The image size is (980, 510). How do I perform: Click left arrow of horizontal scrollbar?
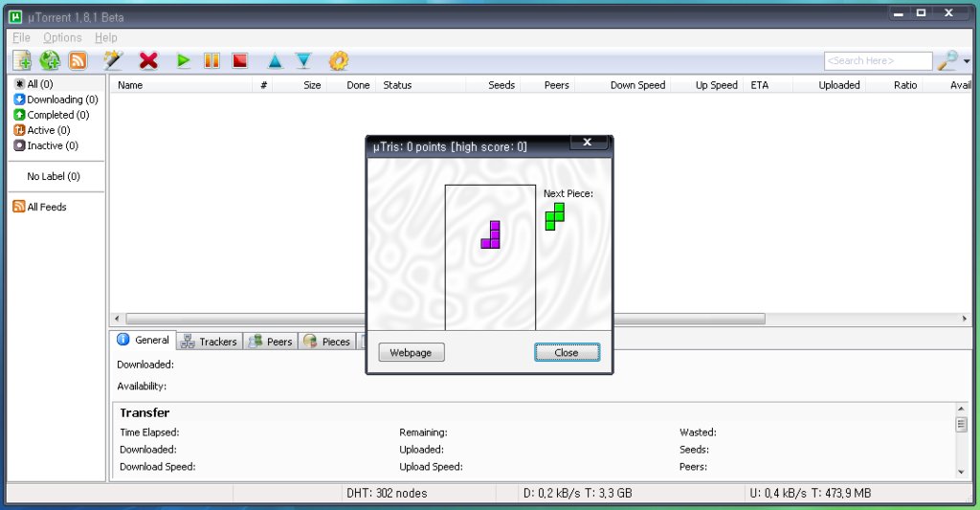pyautogui.click(x=117, y=319)
